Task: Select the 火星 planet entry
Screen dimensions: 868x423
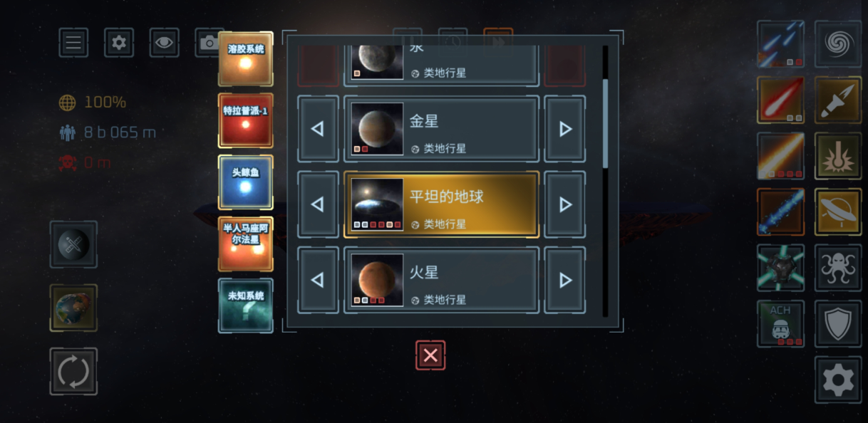Action: coord(441,280)
